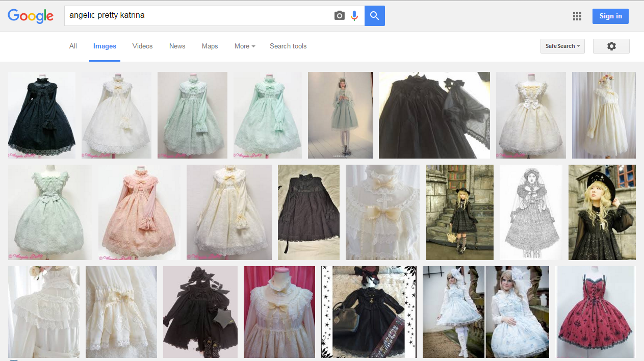Open the black outfit with star cushion thumbnail
Image resolution: width=644 pixels, height=361 pixels.
tap(200, 312)
